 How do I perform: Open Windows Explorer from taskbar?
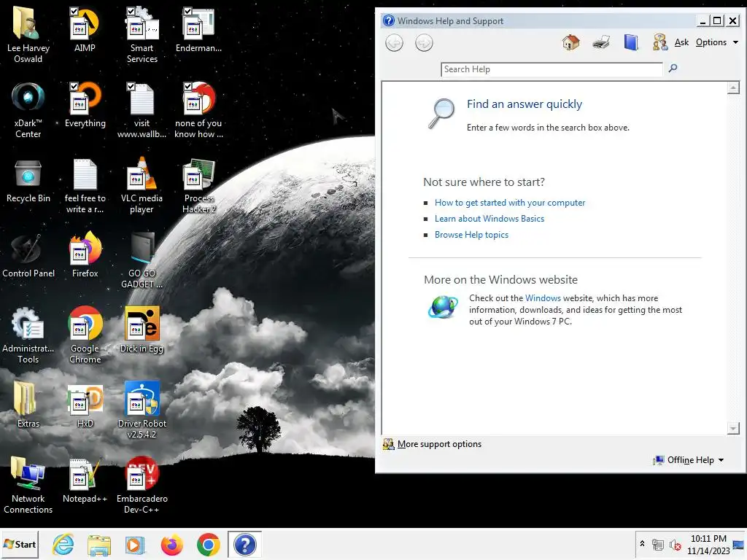pos(99,544)
